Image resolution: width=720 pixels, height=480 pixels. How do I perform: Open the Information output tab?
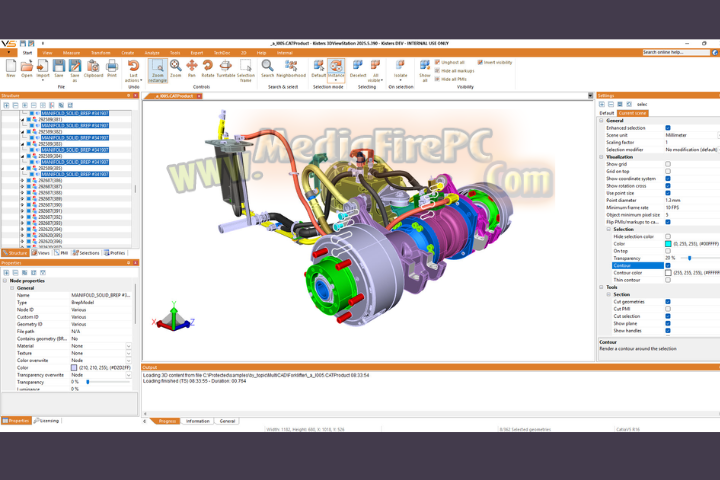click(x=198, y=421)
